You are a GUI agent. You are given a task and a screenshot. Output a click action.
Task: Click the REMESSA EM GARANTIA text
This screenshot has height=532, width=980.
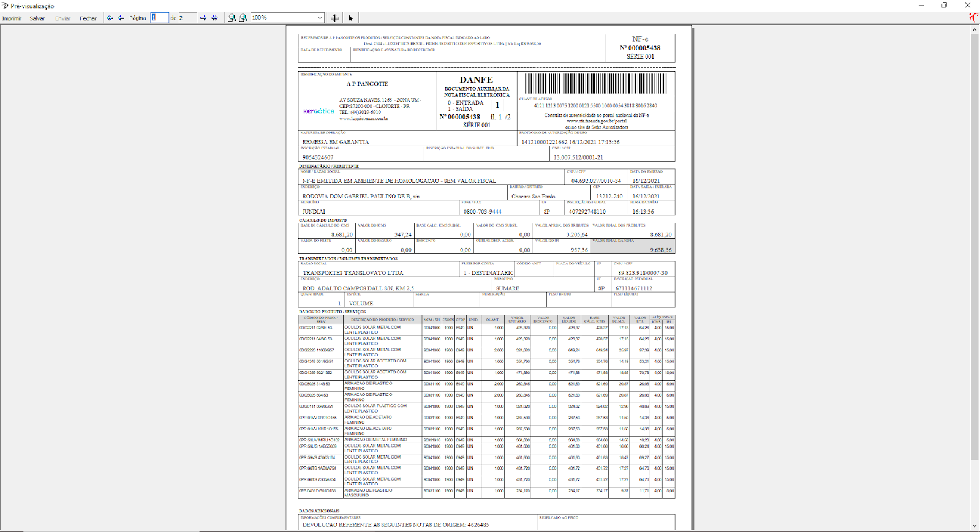point(336,142)
